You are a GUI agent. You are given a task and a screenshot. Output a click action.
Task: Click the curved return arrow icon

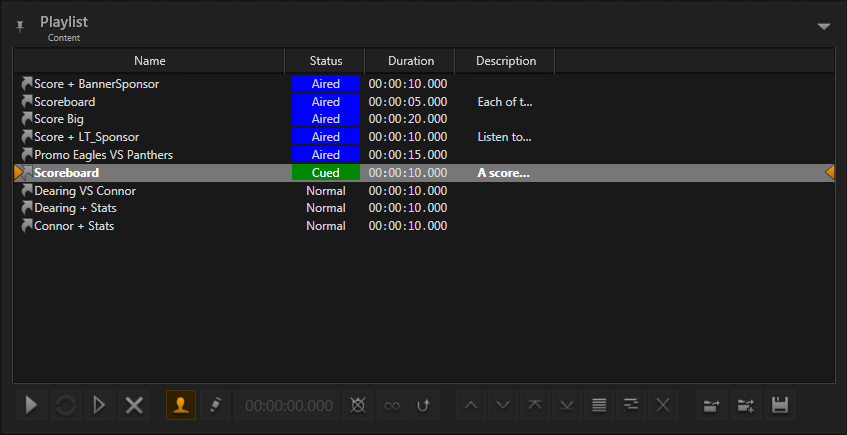click(x=424, y=405)
